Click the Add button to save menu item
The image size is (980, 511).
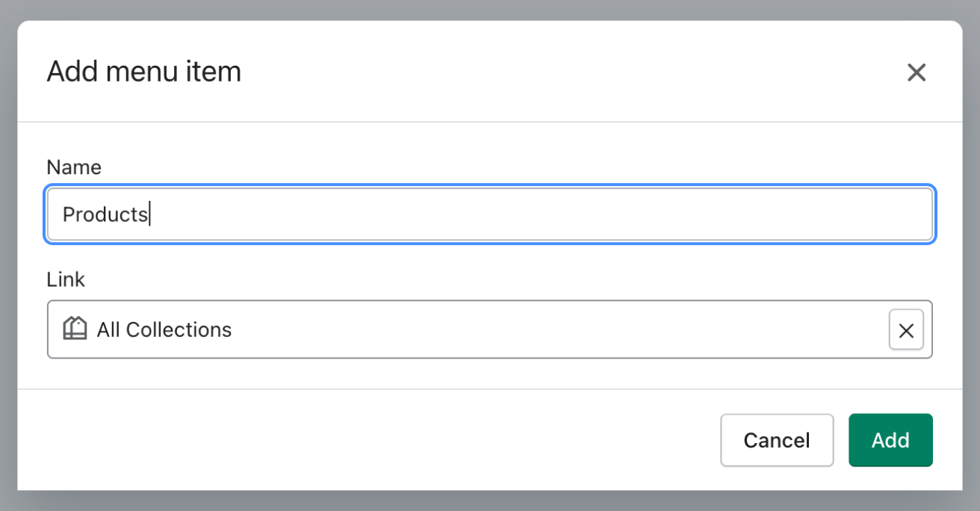point(890,440)
